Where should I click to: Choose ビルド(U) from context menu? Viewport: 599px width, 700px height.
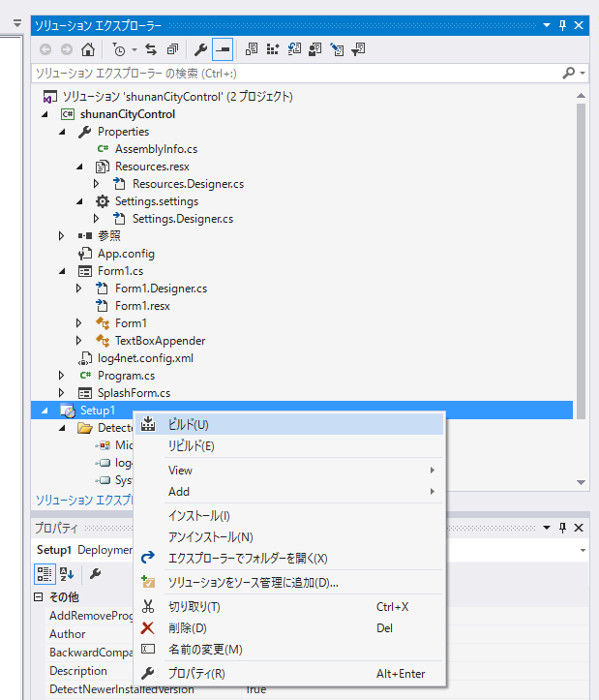click(289, 425)
